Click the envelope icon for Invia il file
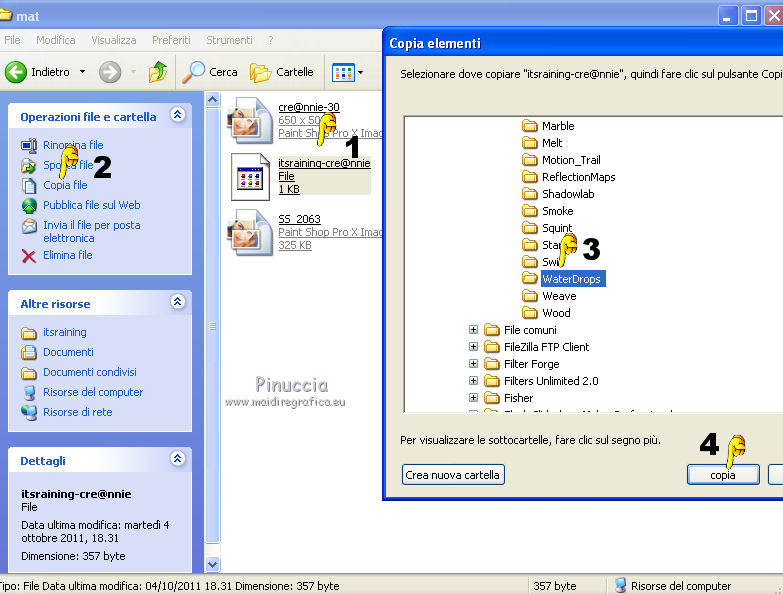 tap(29, 226)
